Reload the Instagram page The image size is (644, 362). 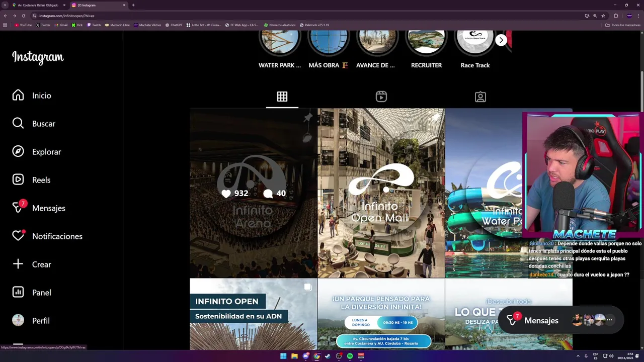click(x=23, y=16)
